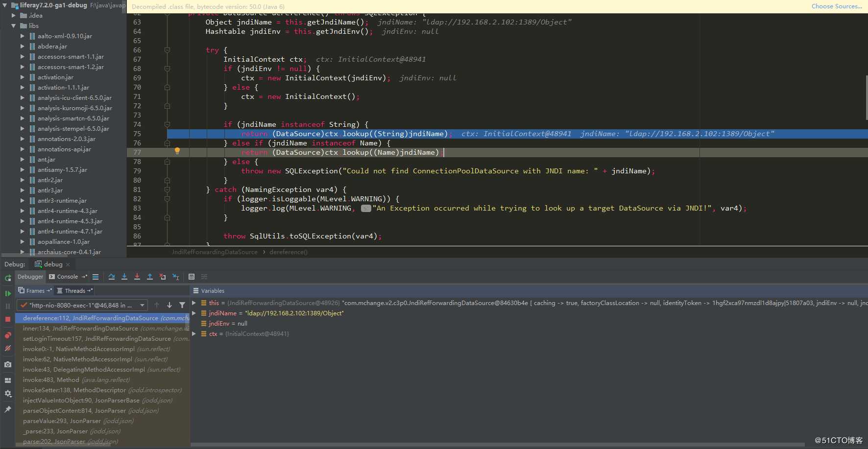Click the Step Over debugger icon
The image size is (868, 449).
coord(112,277)
